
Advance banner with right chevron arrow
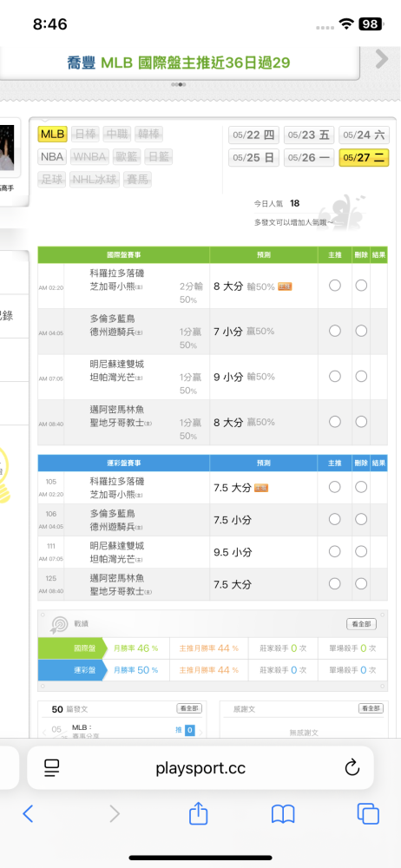382,59
